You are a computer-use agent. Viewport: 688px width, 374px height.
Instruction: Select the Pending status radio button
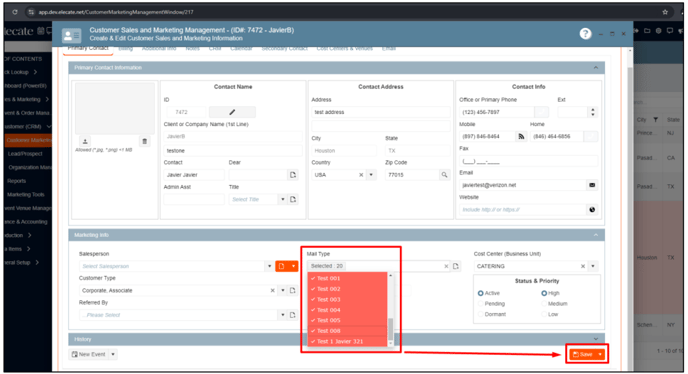pos(480,304)
